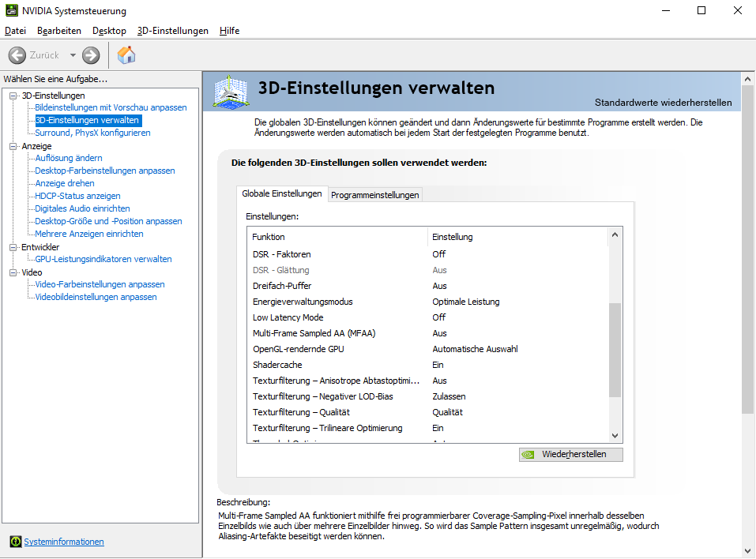The image size is (756, 559).
Task: Open Desktop-Farbeinstellungen anpassen
Action: (x=104, y=171)
